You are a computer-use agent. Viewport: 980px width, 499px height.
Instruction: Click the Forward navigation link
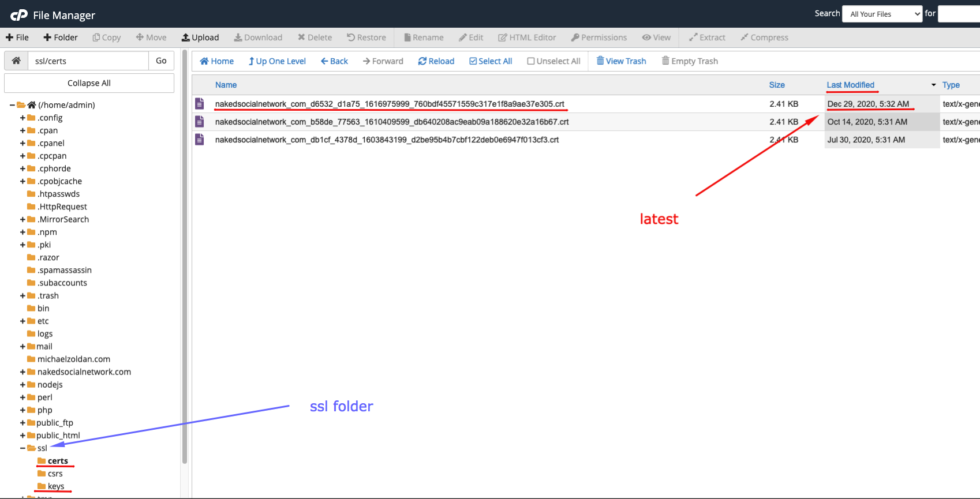pyautogui.click(x=383, y=61)
